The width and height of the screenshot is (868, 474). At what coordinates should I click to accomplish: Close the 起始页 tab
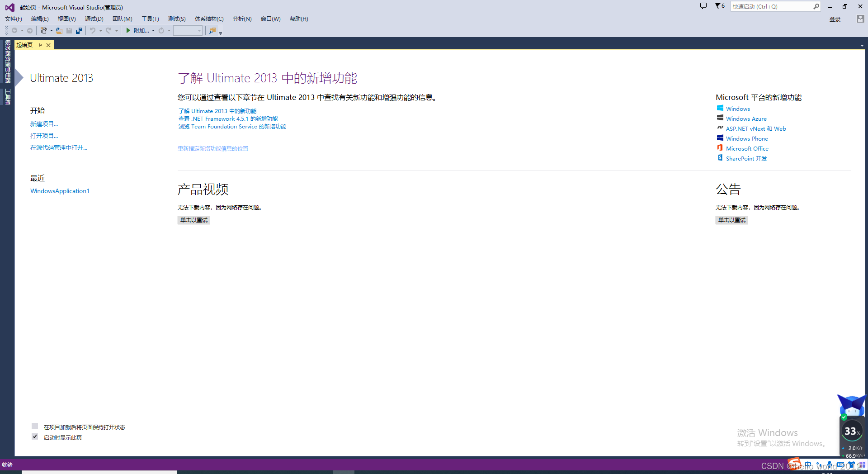48,45
